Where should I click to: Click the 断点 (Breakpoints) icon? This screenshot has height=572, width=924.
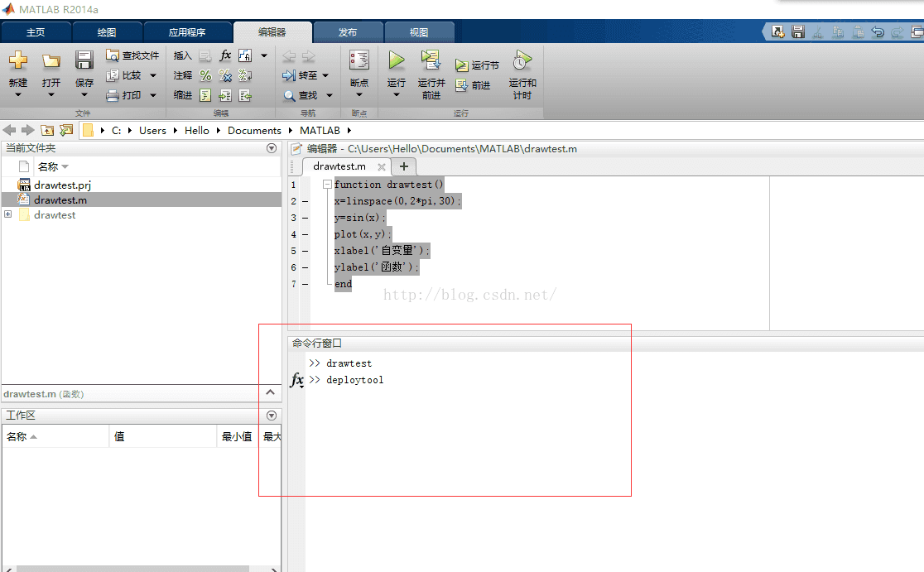click(359, 60)
